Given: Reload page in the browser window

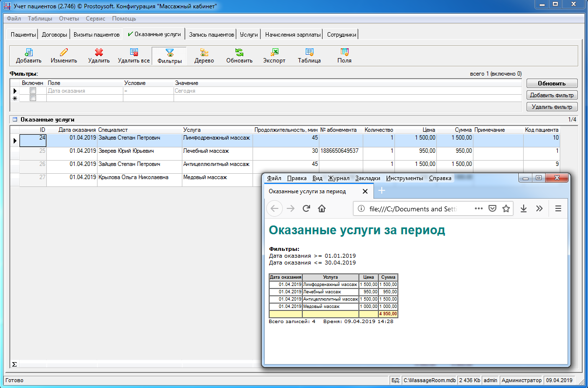Looking at the screenshot, I should [306, 208].
